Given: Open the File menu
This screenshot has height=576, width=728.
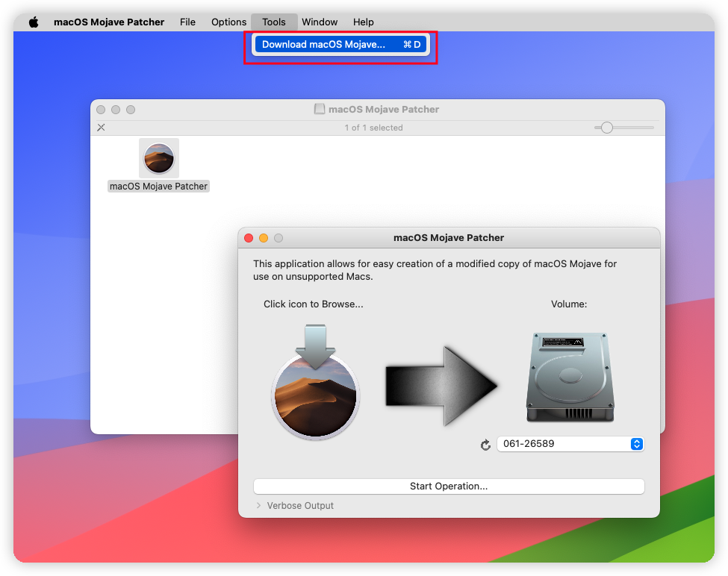Looking at the screenshot, I should click(187, 22).
